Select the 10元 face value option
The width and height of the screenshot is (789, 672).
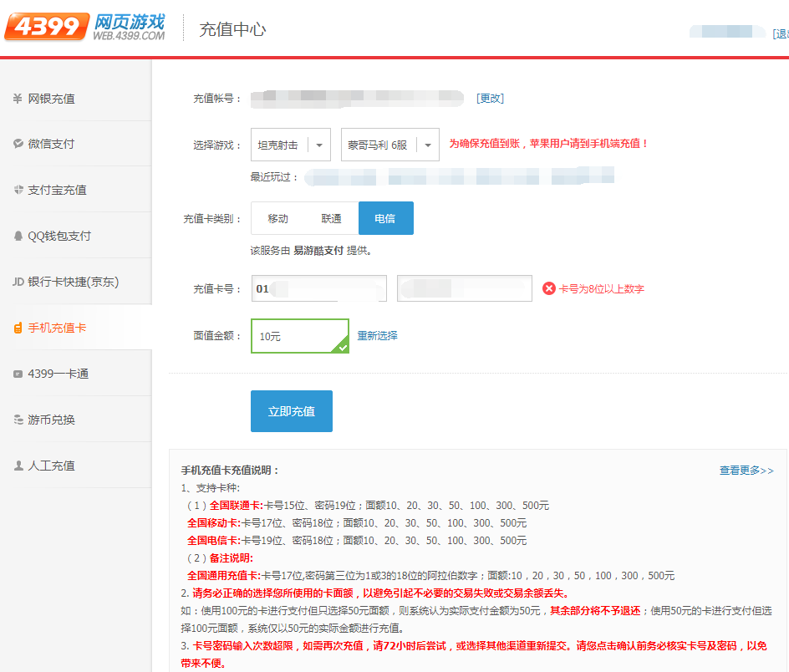tap(299, 336)
